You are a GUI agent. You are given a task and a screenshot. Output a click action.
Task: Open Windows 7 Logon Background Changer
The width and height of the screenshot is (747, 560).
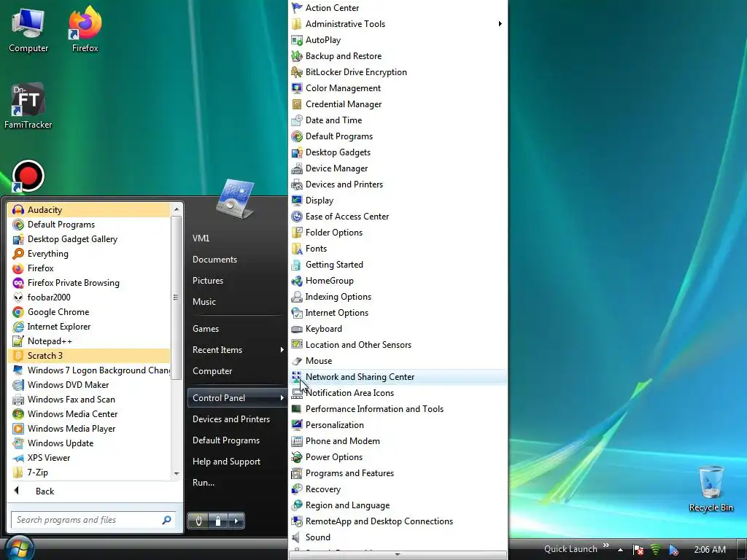tap(89, 370)
